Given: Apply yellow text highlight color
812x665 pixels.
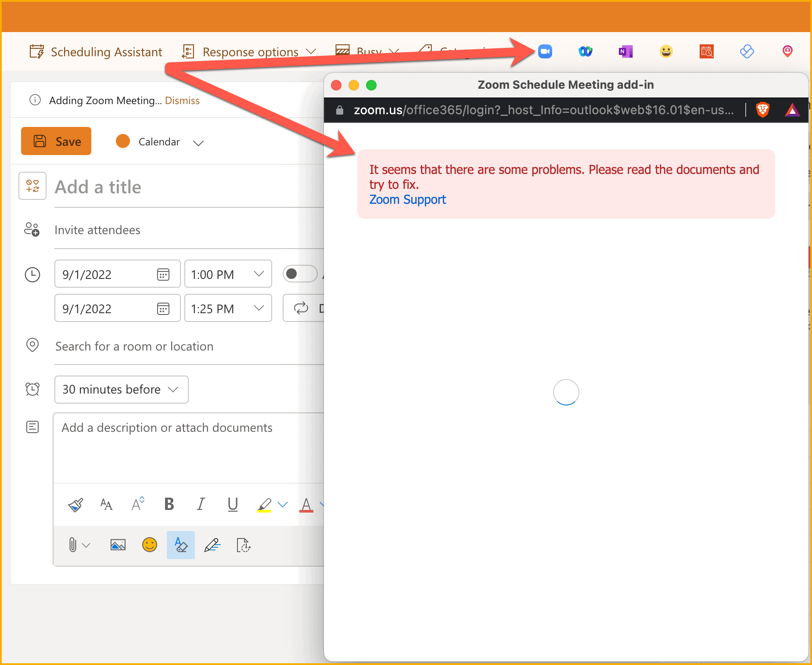Looking at the screenshot, I should [x=264, y=505].
